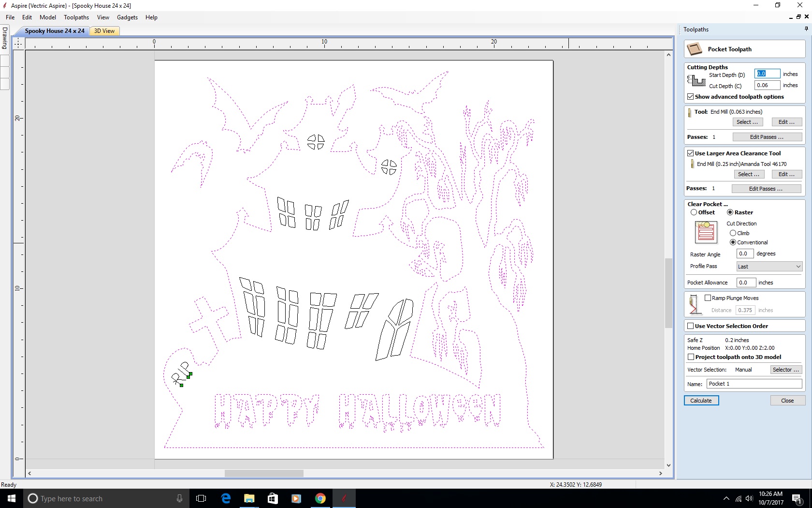Pin the Toolpaths panel
This screenshot has width=812, height=508.
pyautogui.click(x=806, y=29)
